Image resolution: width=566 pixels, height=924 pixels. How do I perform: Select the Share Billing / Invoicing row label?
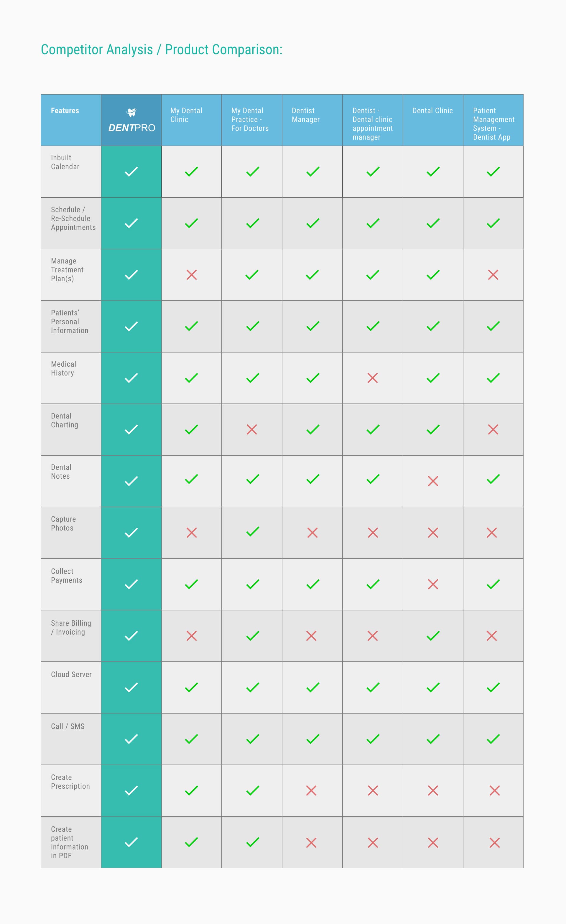coord(71,627)
